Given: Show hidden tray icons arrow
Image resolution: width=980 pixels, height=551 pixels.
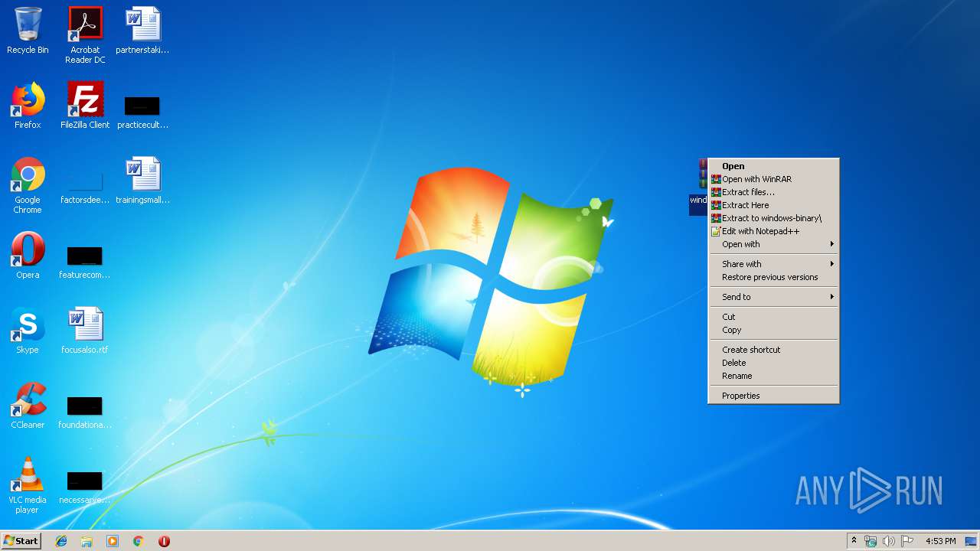Looking at the screenshot, I should 854,541.
